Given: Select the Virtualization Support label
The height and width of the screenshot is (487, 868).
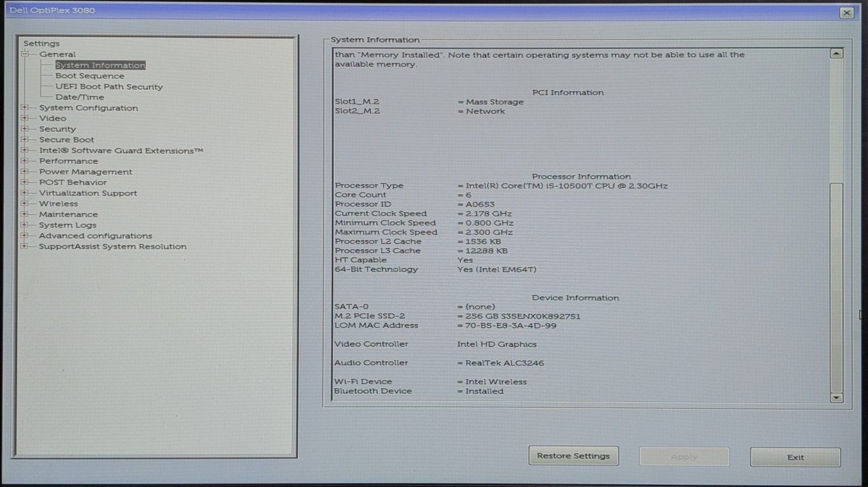Looking at the screenshot, I should 88,193.
